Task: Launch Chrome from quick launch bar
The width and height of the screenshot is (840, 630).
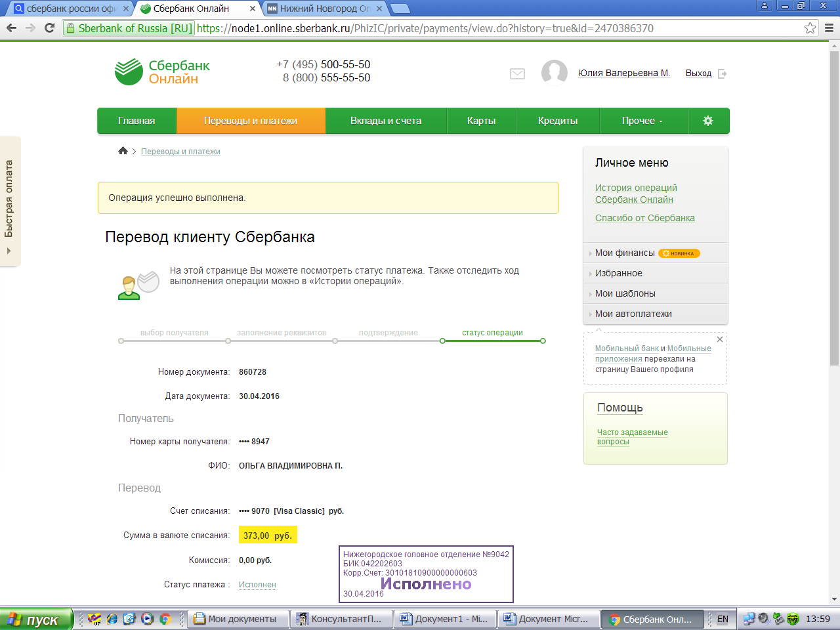Action: 165,619
